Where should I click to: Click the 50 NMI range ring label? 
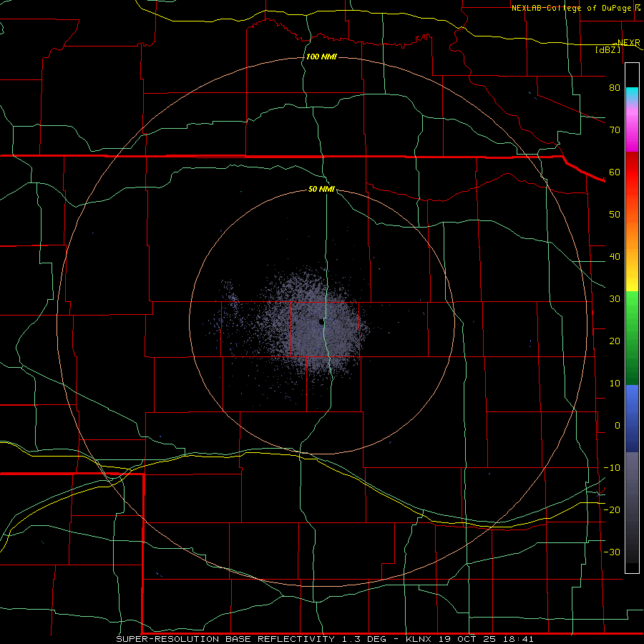coord(321,189)
